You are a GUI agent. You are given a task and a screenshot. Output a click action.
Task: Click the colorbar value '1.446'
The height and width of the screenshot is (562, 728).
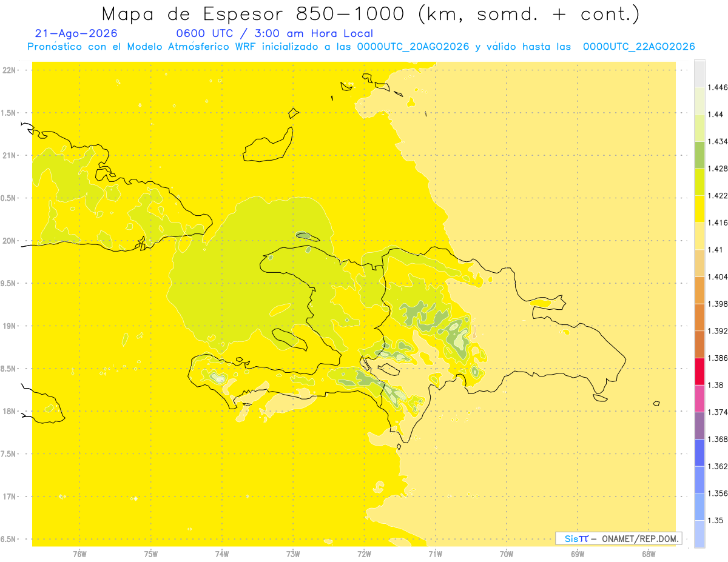tap(717, 88)
